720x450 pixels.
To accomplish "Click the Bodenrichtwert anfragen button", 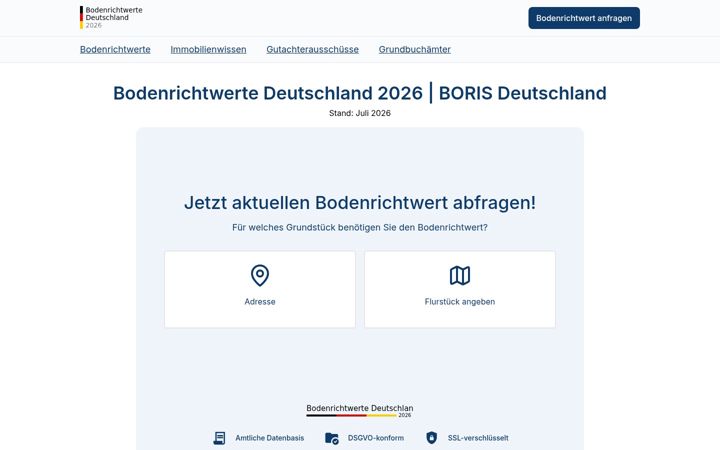I will [584, 18].
